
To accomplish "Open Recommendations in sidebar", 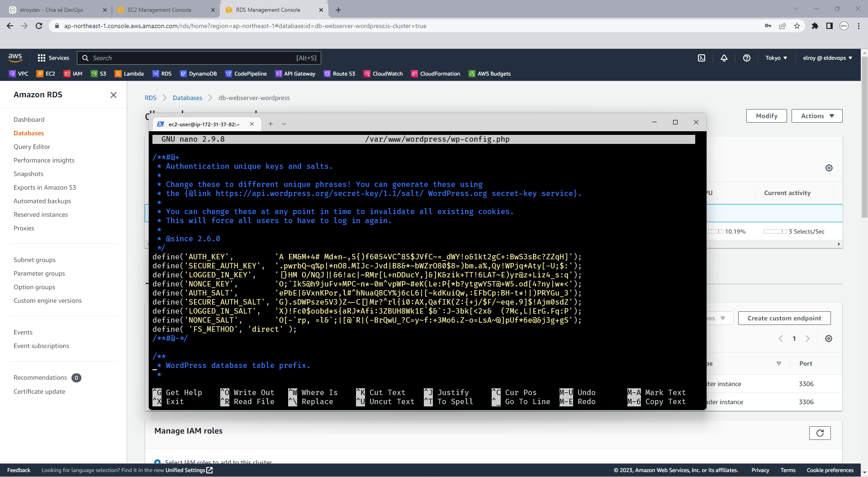I will tap(40, 377).
